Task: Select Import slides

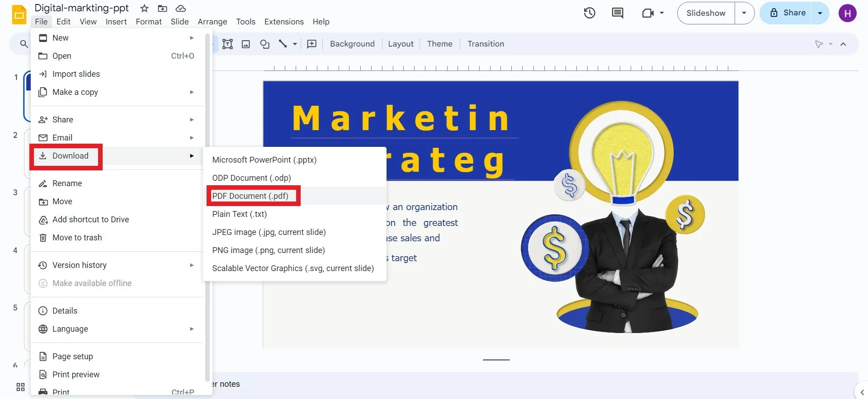Action: pos(117,74)
